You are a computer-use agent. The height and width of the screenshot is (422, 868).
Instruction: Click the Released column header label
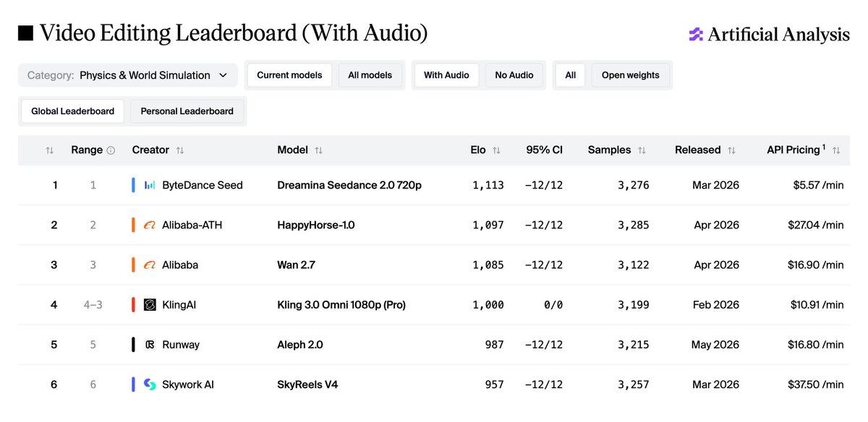[698, 150]
